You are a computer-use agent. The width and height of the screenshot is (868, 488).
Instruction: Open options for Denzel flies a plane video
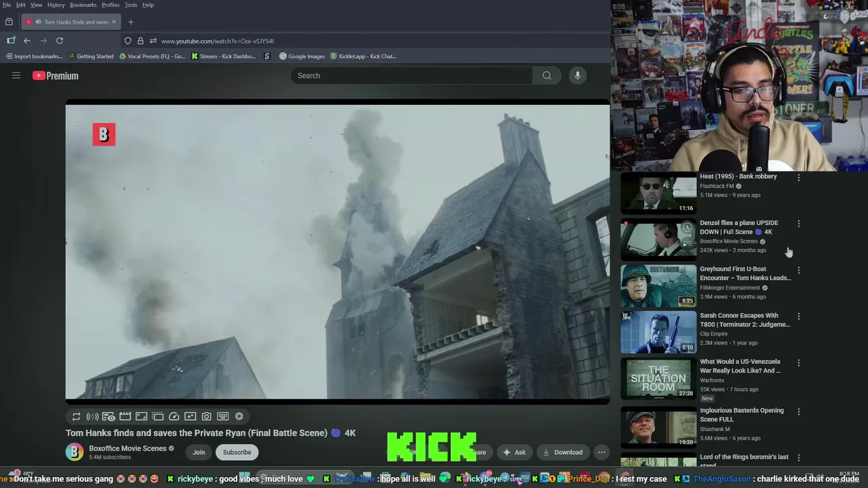pyautogui.click(x=798, y=224)
